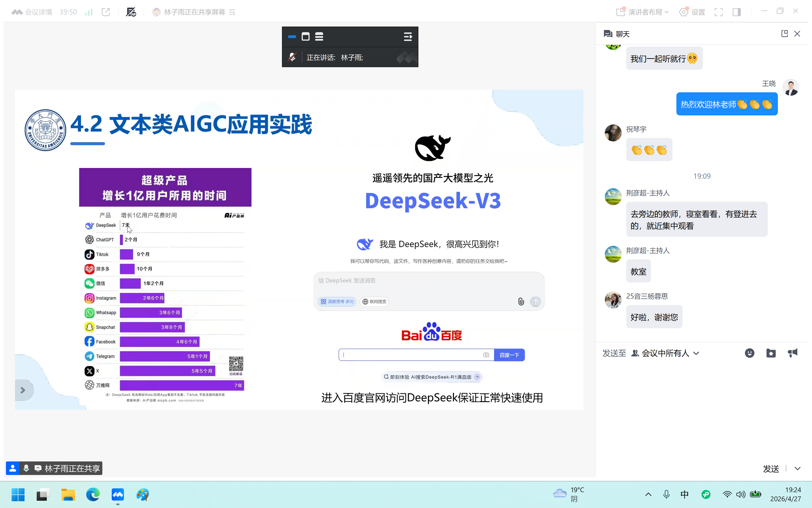Screen dimensions: 812x508
Task: Open File Explorer on the taskbar
Action: point(68,494)
